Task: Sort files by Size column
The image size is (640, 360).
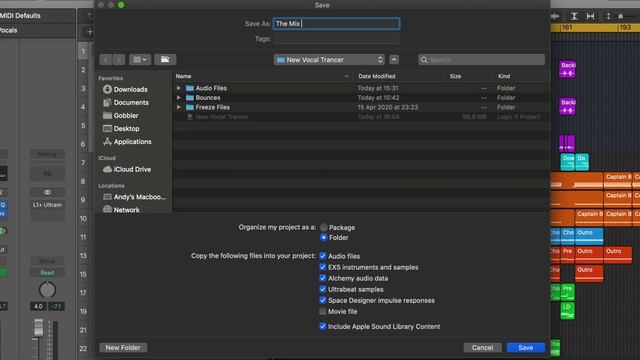Action: [456, 76]
